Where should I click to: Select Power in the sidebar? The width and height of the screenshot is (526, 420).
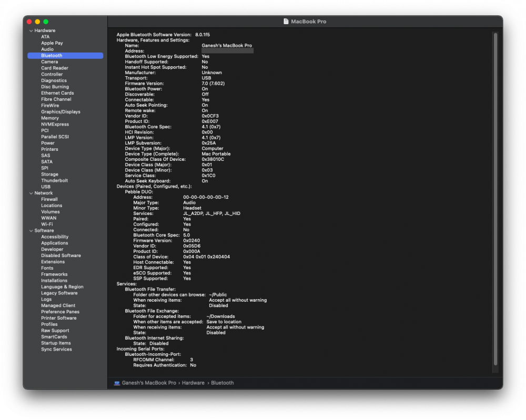pos(48,143)
